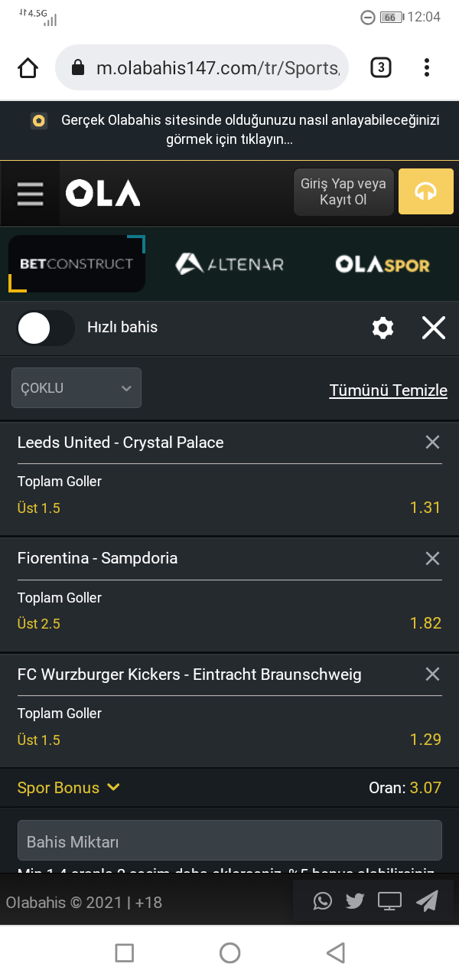Open the hamburger navigation menu

(31, 193)
